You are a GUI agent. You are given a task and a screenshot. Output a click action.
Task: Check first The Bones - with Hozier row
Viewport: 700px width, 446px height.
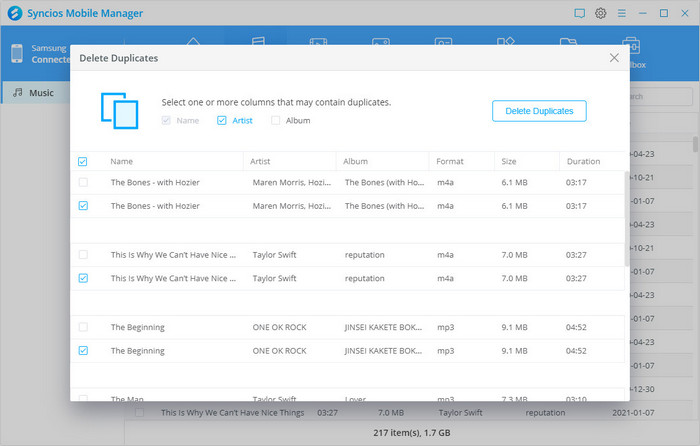click(83, 182)
